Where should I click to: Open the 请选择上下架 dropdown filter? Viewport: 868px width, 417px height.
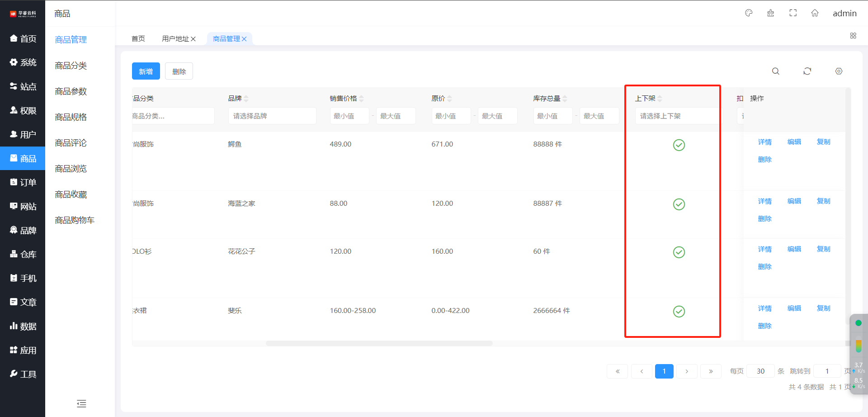click(x=675, y=116)
